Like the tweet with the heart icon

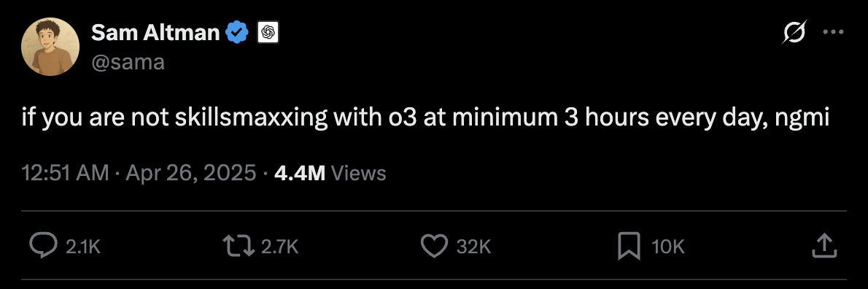pos(435,247)
